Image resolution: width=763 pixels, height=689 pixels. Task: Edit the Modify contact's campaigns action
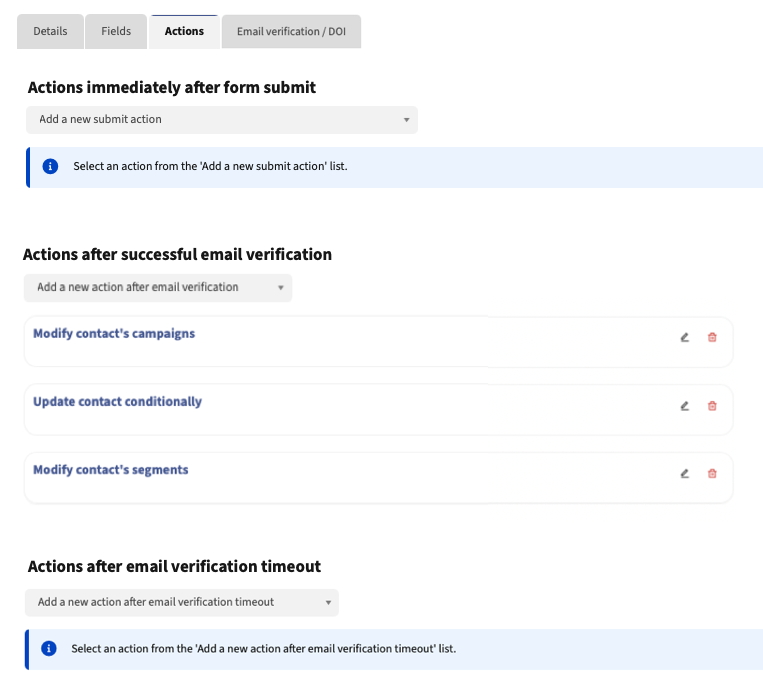click(685, 338)
